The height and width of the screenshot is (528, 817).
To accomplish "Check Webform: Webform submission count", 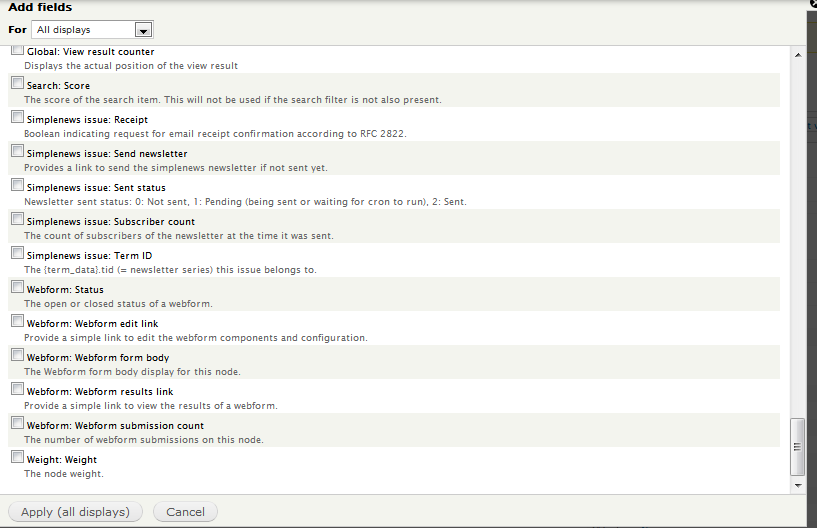I will 17,422.
